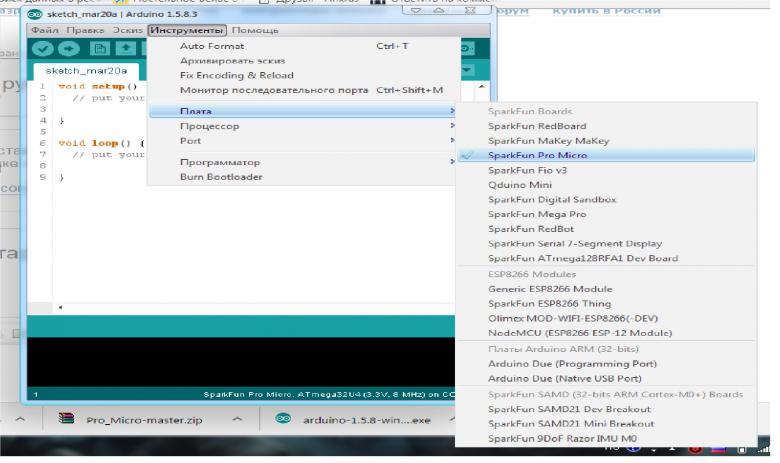Open the Правка menu
The height and width of the screenshot is (463, 780).
[x=86, y=30]
